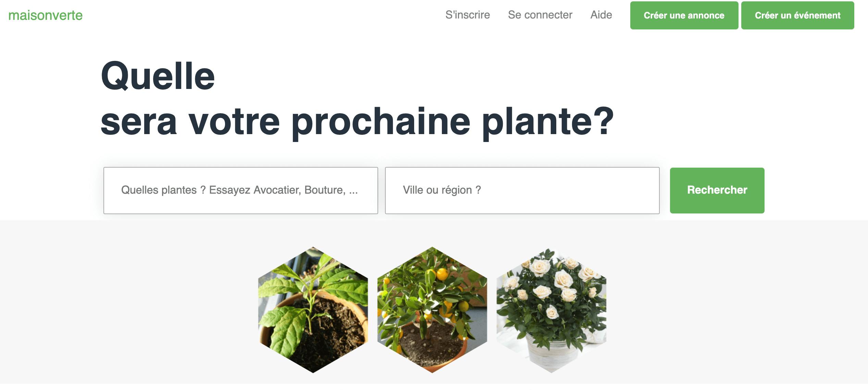Click the maisonverte logo
The image size is (868, 390).
[46, 15]
